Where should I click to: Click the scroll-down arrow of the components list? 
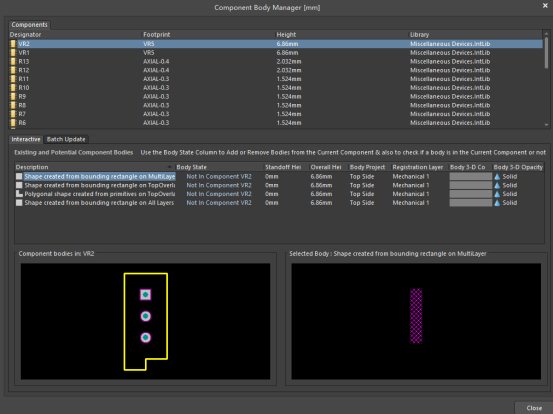click(546, 124)
